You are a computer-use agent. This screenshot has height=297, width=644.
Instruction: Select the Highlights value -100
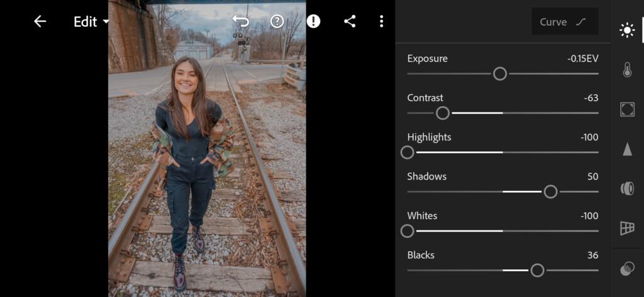click(x=589, y=138)
